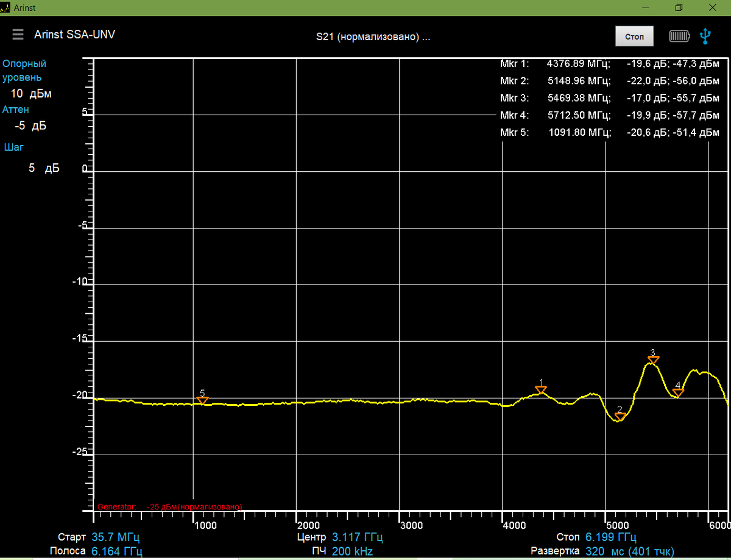Click the Развертка label
This screenshot has height=560, width=731.
(555, 551)
